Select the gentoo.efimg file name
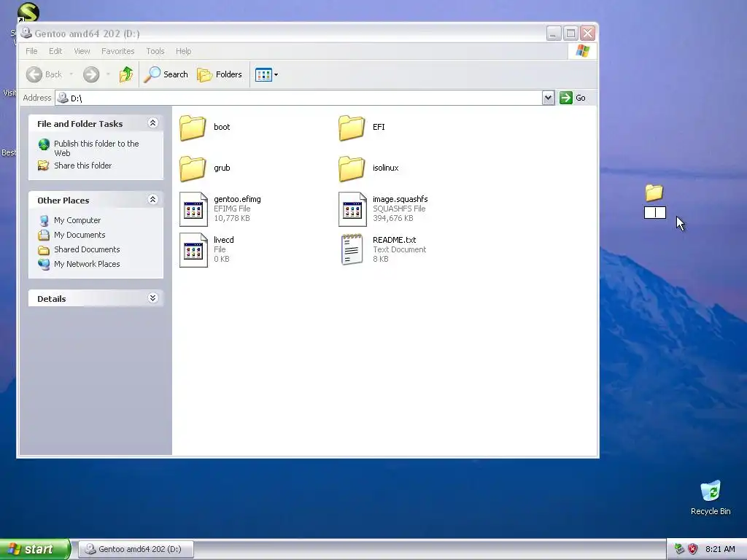The width and height of the screenshot is (747, 560). [x=237, y=199]
